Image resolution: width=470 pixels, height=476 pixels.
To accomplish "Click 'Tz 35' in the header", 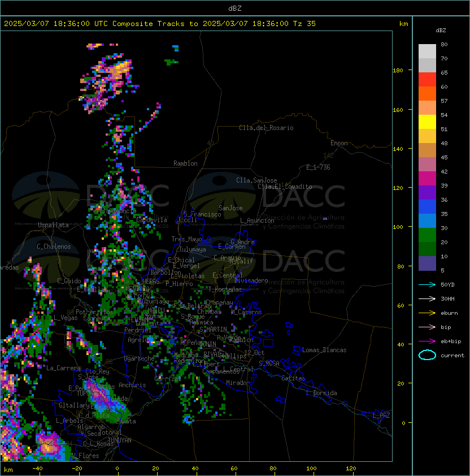I will coord(304,24).
